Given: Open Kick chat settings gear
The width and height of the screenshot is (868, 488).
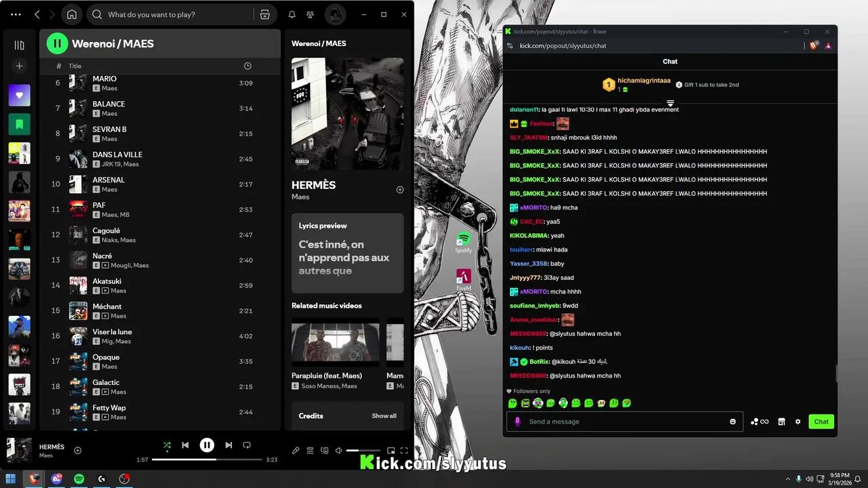Looking at the screenshot, I should coord(797,422).
